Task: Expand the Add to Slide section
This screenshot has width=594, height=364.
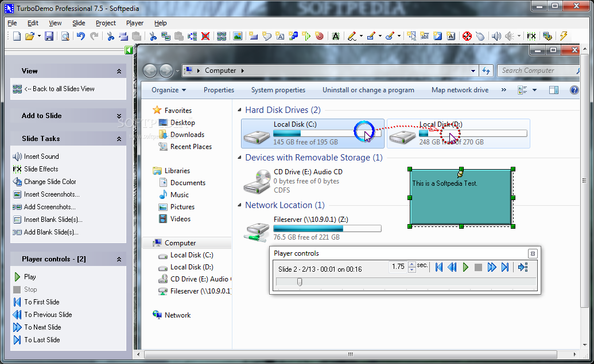Action: click(x=119, y=116)
